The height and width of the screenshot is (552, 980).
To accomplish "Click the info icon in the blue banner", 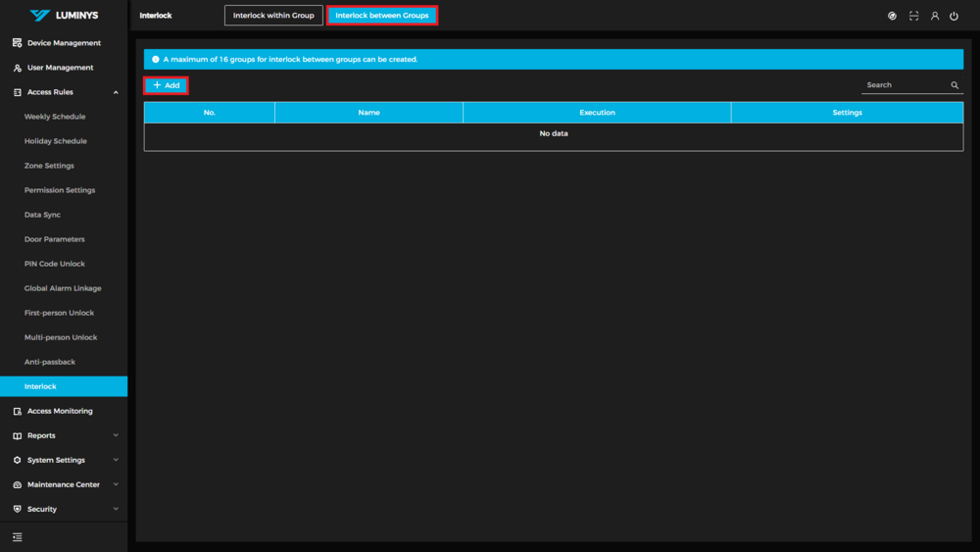I will coord(155,60).
